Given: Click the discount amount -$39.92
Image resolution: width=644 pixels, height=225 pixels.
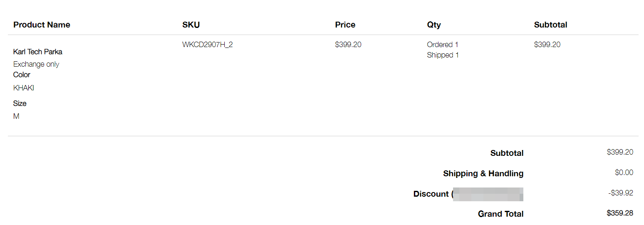Looking at the screenshot, I should pos(620,193).
